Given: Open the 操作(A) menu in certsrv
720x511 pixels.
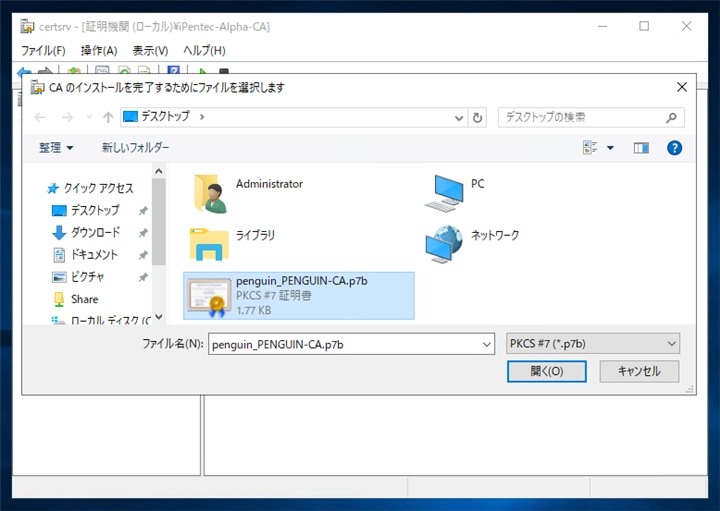Looking at the screenshot, I should [x=99, y=51].
